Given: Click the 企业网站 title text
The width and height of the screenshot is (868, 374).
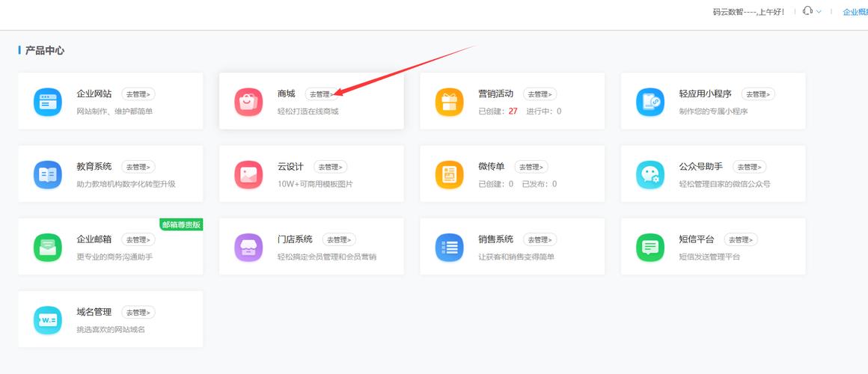Looking at the screenshot, I should (94, 94).
